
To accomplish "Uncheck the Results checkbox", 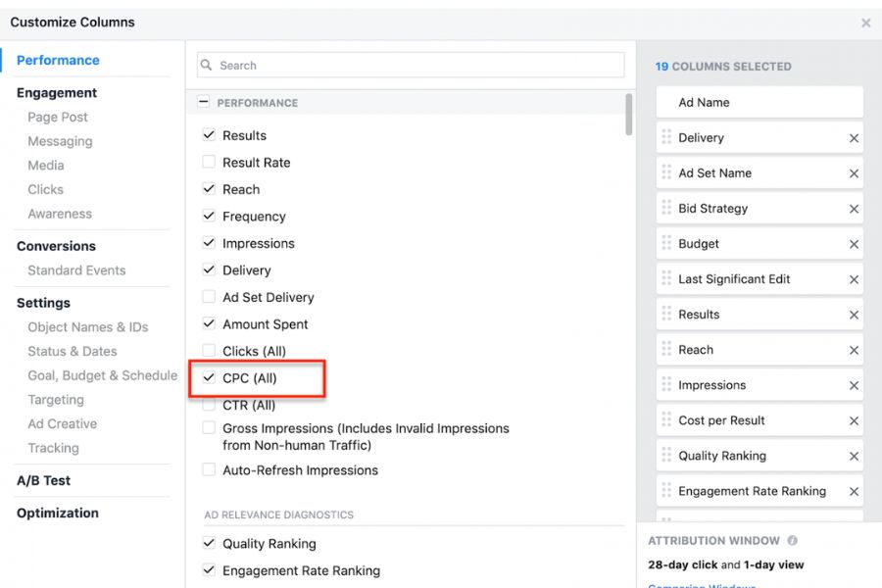I will [209, 135].
